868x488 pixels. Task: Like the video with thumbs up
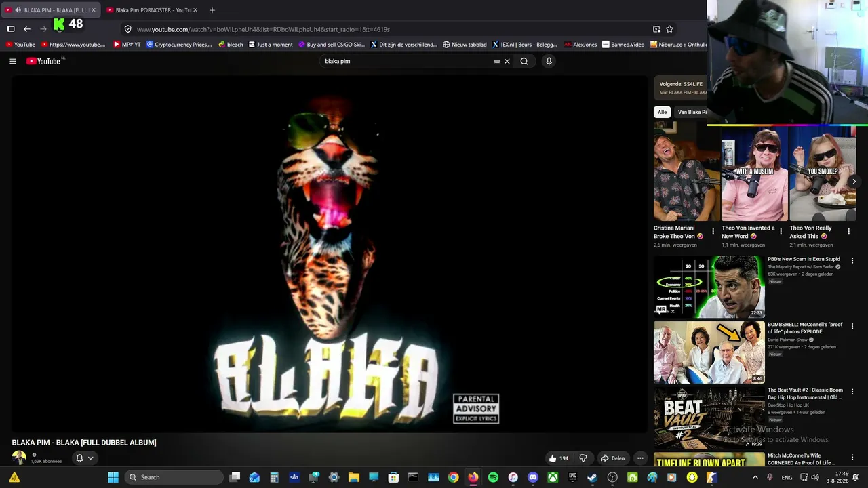click(x=559, y=458)
